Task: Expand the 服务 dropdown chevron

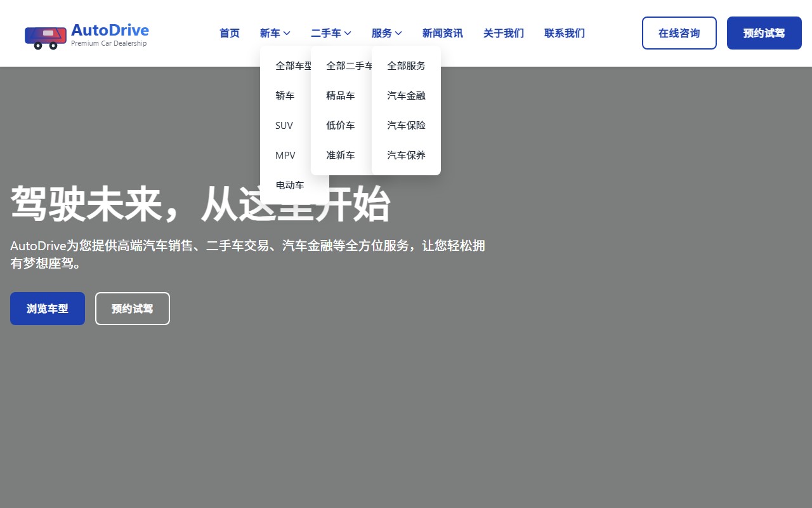Action: [x=399, y=33]
